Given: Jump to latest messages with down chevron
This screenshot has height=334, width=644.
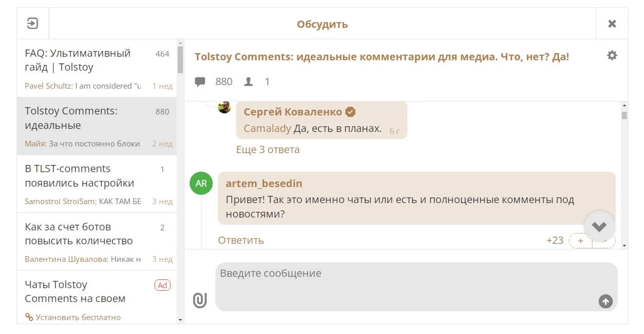Looking at the screenshot, I should [x=599, y=226].
